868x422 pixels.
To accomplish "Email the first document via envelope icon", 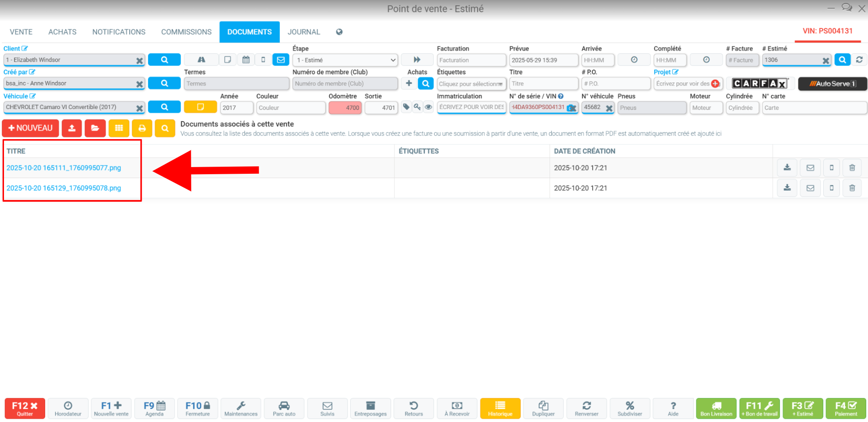I will [810, 168].
